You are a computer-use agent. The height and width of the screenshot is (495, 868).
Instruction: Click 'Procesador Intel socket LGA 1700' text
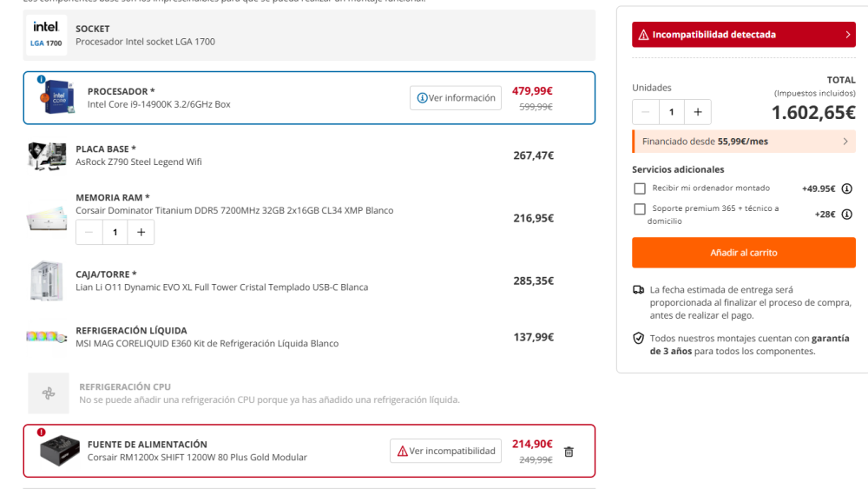pos(145,42)
